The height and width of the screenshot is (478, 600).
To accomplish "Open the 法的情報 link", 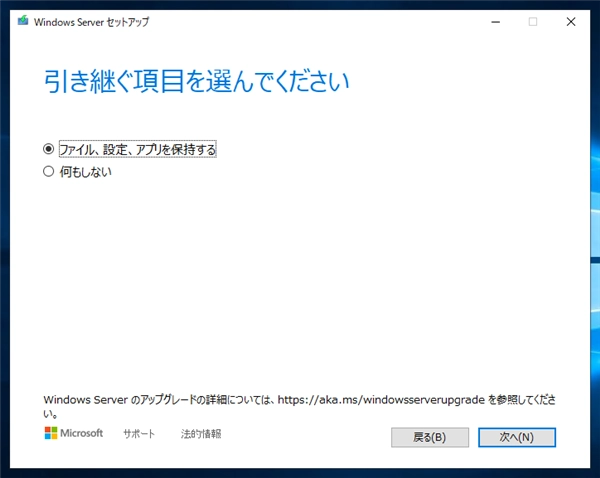I will (201, 434).
